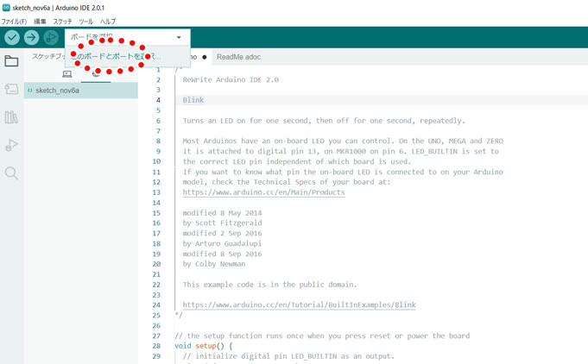The width and height of the screenshot is (588, 364).
Task: Click 'by Arturo Guadalupi' comment line
Action: [x=222, y=243]
